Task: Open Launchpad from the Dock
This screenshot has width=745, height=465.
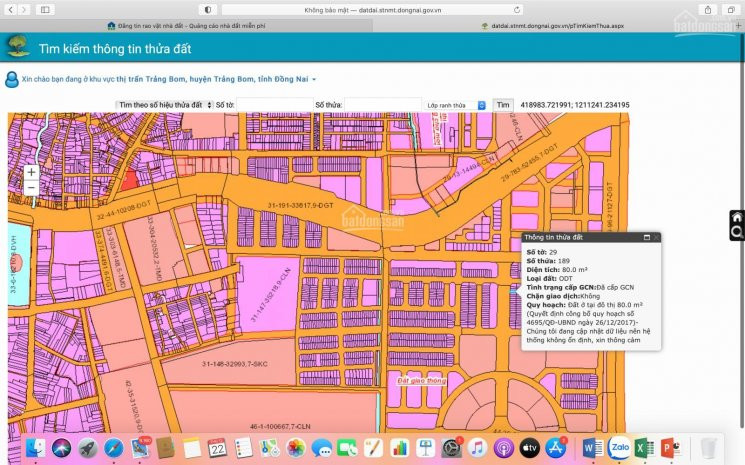Action: point(87,448)
